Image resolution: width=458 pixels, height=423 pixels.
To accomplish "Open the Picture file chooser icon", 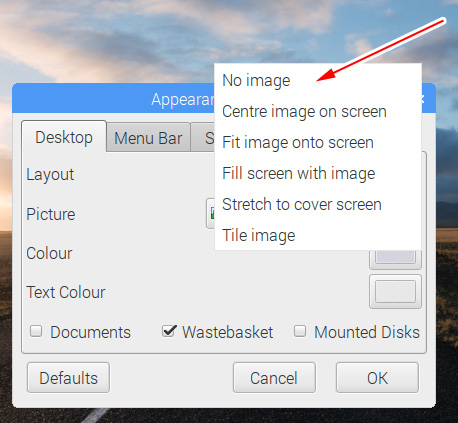I will 211,213.
